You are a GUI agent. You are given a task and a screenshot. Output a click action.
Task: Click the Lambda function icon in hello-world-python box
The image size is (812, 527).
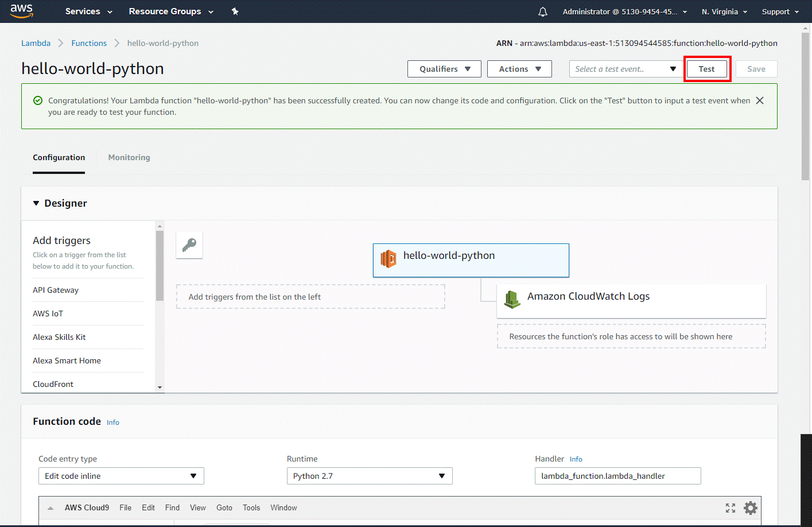388,259
